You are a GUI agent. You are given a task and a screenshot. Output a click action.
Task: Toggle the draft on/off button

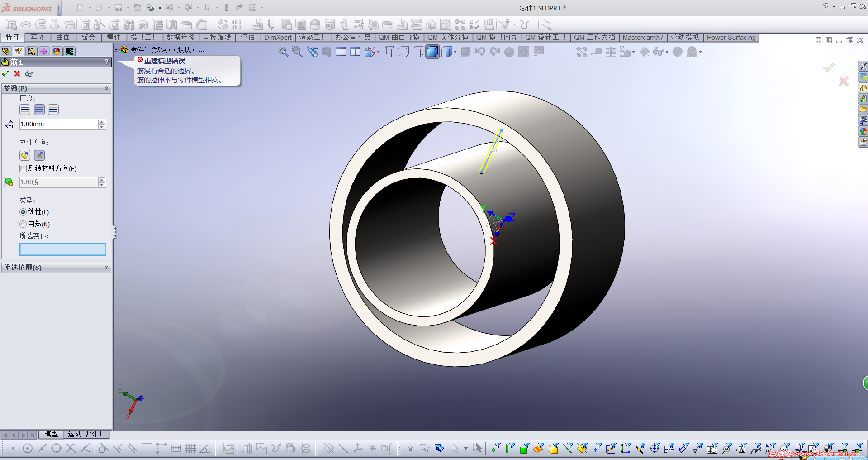click(x=9, y=182)
